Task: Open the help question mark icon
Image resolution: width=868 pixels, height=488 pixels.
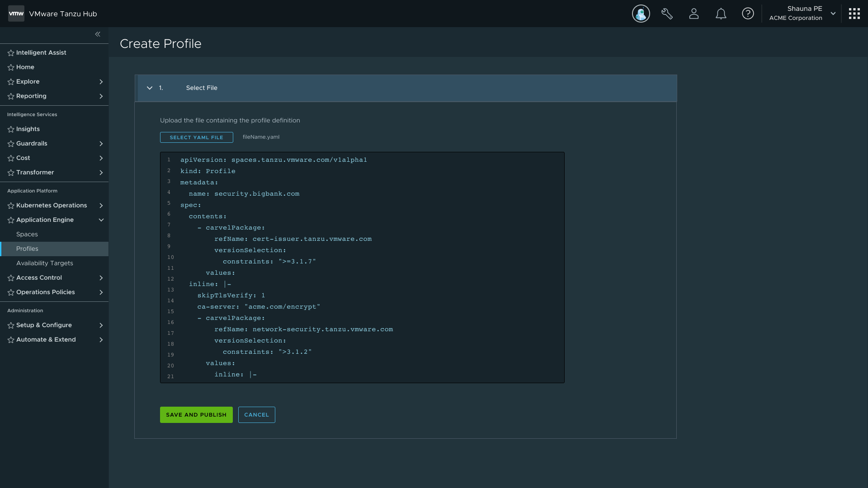Action: coord(748,14)
